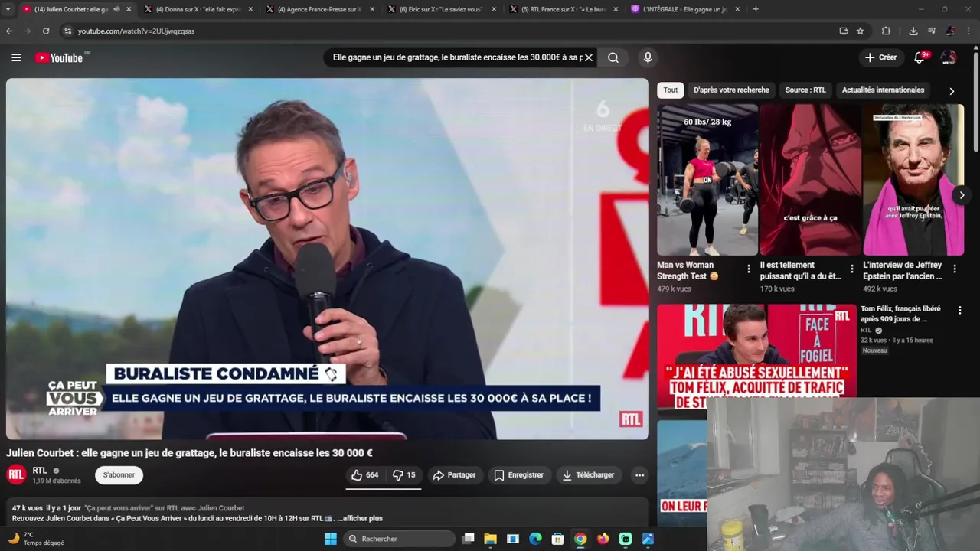Open Chrome extensions puzzle icon

(886, 31)
